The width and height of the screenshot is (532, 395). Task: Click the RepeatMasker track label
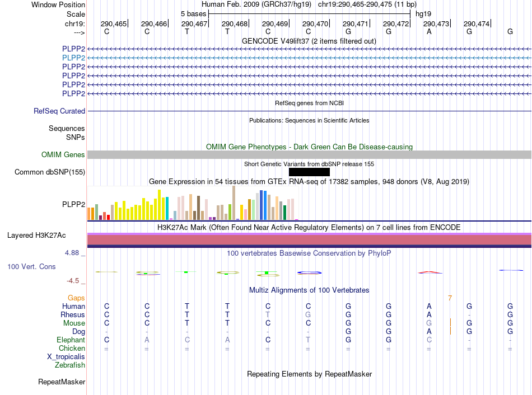(x=62, y=382)
